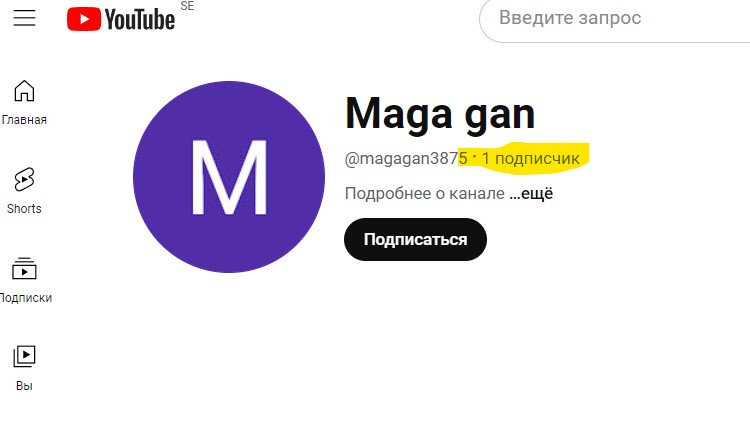This screenshot has height=426, width=750.
Task: Click the purple M channel avatar
Action: [229, 177]
